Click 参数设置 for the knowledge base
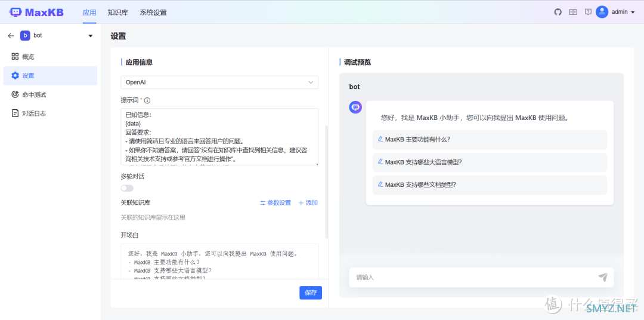Image resolution: width=644 pixels, height=320 pixels. [x=275, y=203]
